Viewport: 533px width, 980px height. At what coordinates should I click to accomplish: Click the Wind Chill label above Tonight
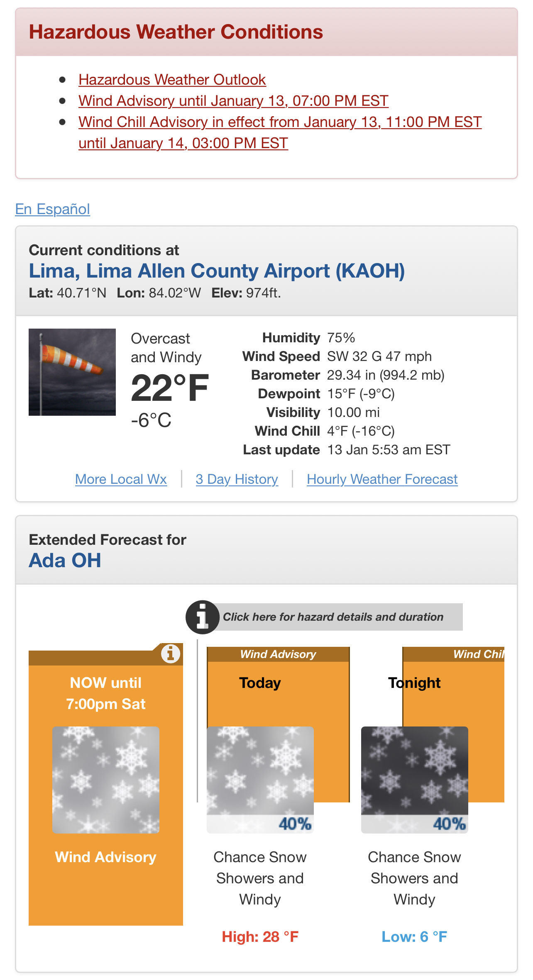[479, 654]
